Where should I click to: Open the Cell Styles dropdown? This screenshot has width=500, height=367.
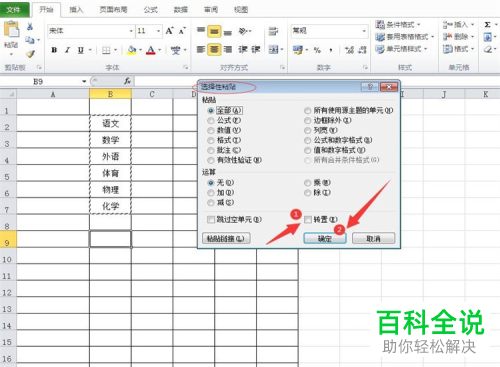(x=401, y=49)
